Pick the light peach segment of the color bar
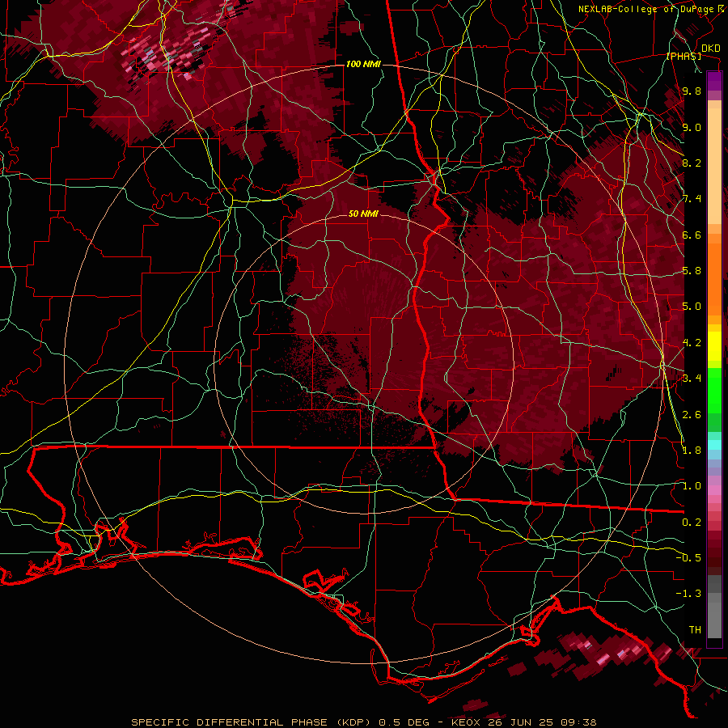 [x=714, y=167]
